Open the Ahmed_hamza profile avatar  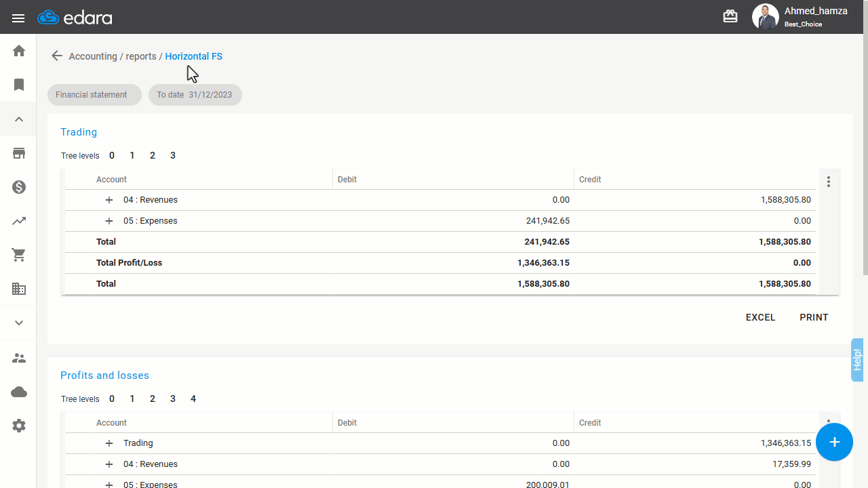765,17
